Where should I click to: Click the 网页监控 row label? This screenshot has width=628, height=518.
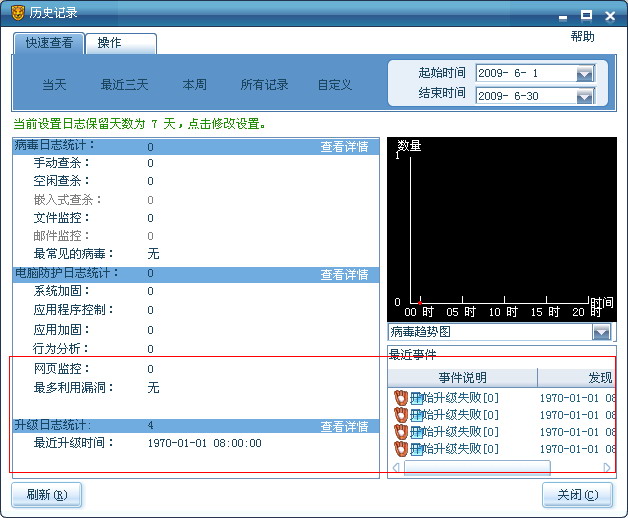pyautogui.click(x=61, y=369)
